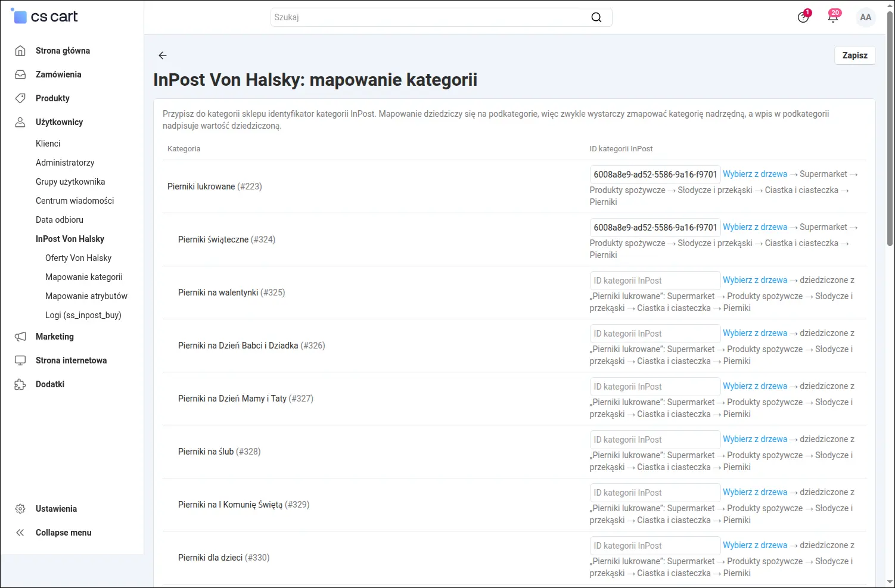The image size is (895, 588).
Task: Click the Pierniki dla dzieci (#330) category name
Action: coord(223,558)
